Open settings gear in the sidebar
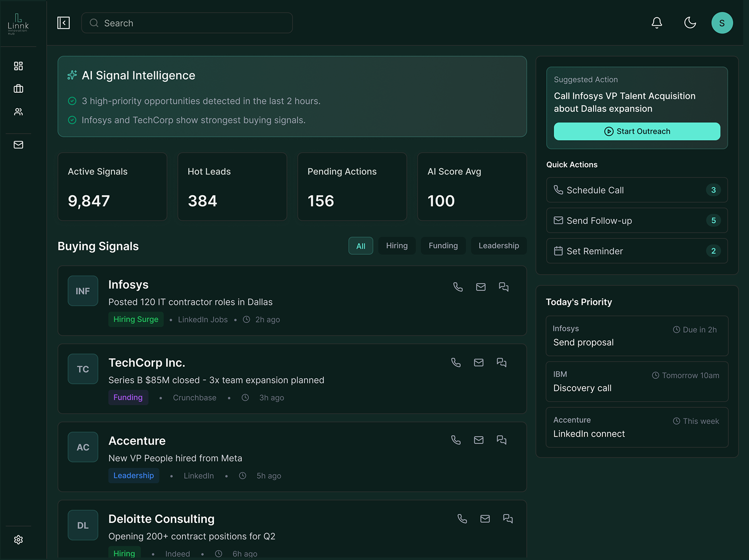Screen dimensions: 749x560 click(x=19, y=540)
